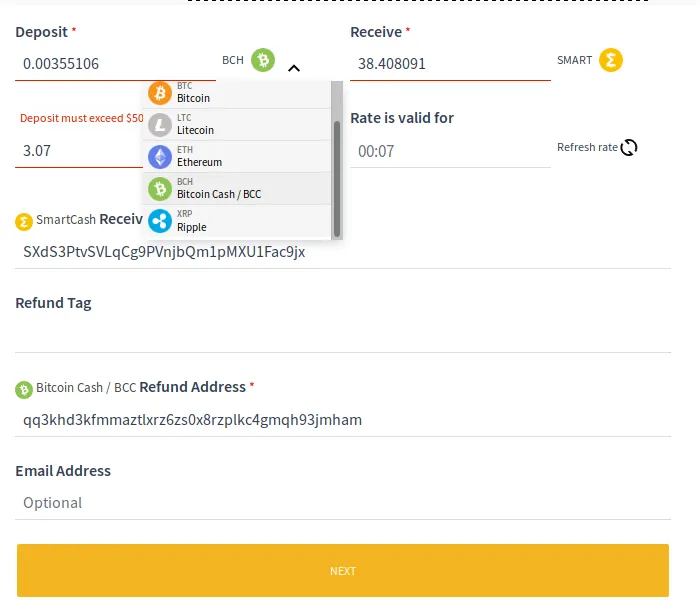The height and width of the screenshot is (614, 700).
Task: Click the 'Deposit must exceed $50' warning text
Action: 82,118
